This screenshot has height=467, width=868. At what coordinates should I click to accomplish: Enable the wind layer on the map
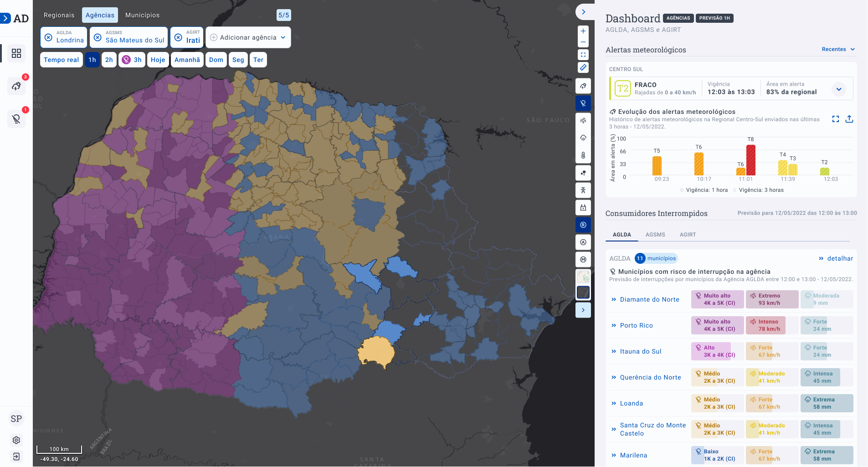point(583,121)
